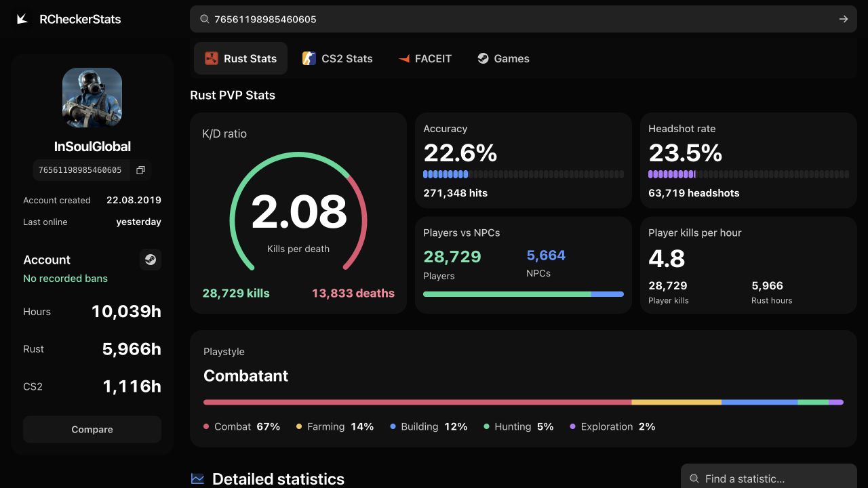Open Steam profile via Account Steam icon

coord(151,260)
